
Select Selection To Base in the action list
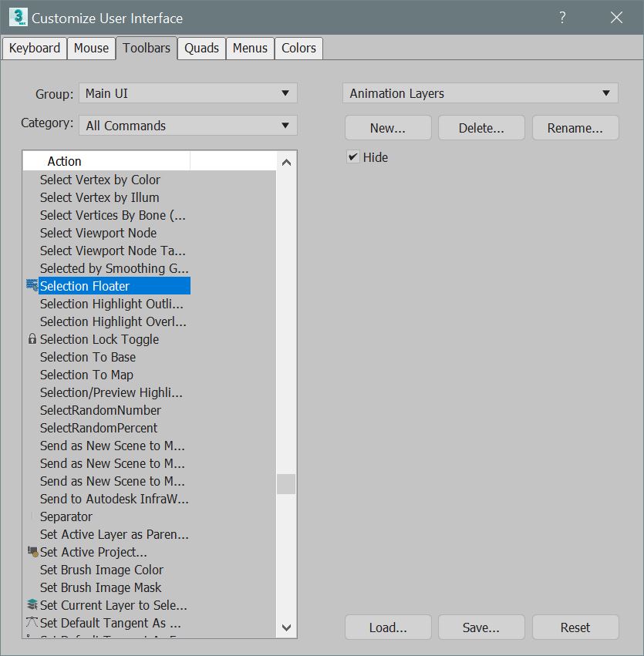click(x=87, y=357)
